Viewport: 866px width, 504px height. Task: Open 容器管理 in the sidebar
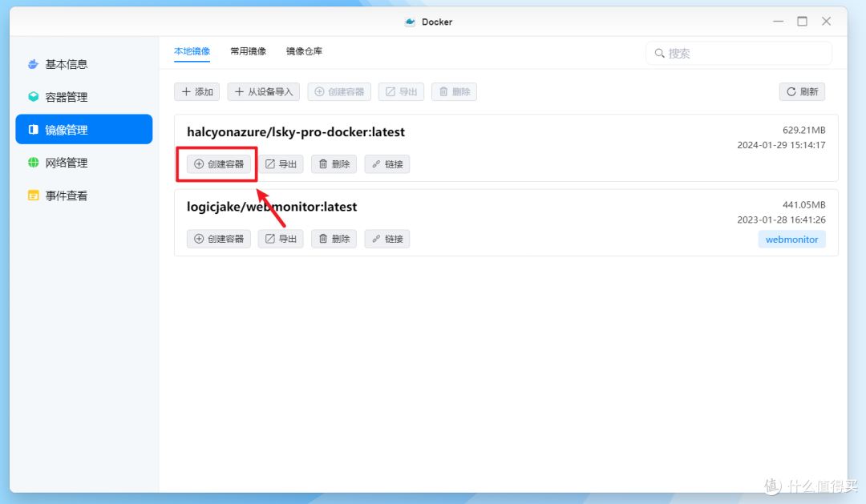[83, 97]
